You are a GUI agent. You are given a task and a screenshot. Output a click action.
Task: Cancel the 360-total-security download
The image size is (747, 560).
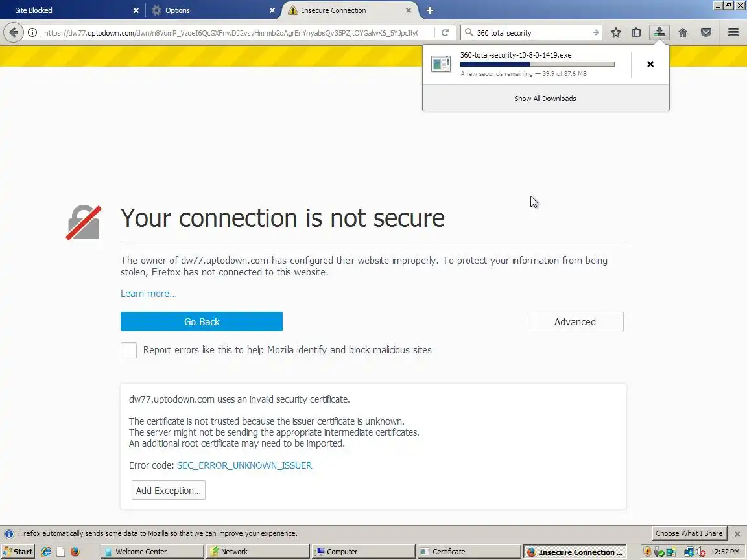(650, 64)
